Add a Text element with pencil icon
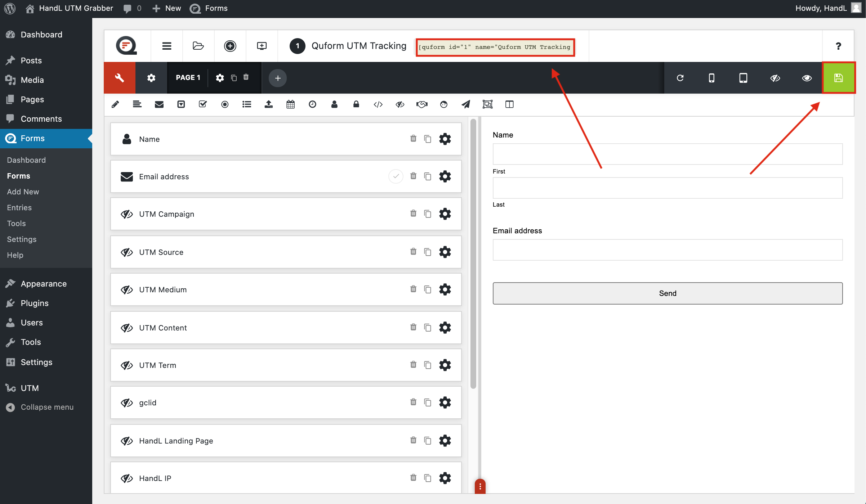866x504 pixels. point(115,104)
